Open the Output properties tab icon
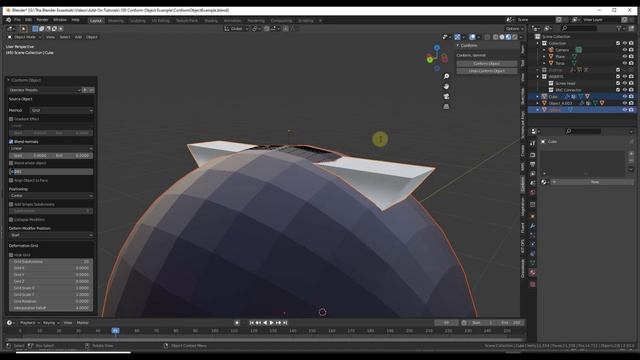The width and height of the screenshot is (640, 360). (532, 164)
